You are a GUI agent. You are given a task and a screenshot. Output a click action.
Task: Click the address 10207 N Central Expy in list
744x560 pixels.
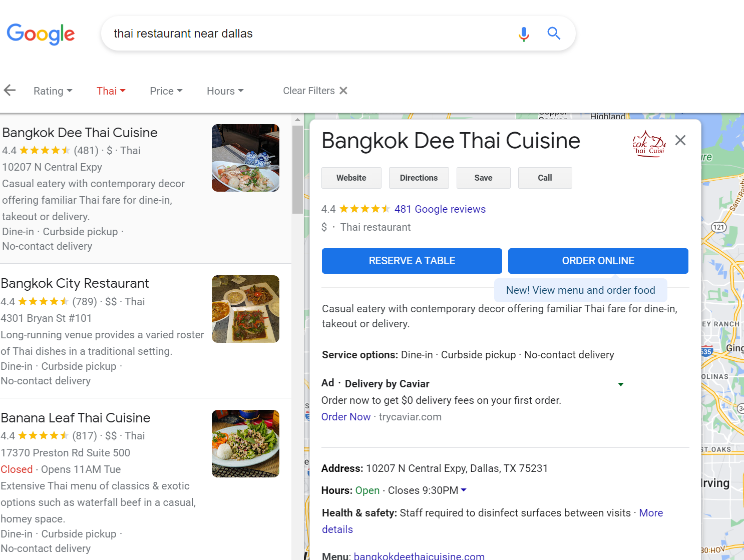pyautogui.click(x=52, y=167)
